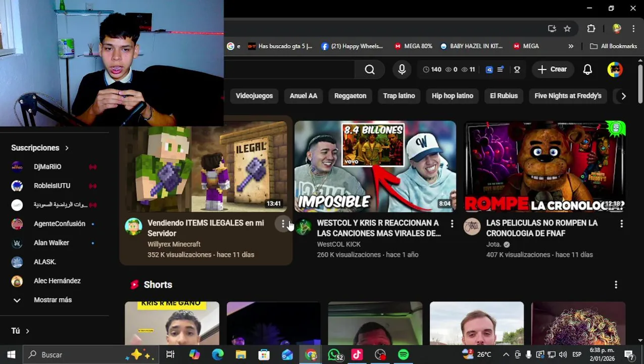Bookmark this page with the star icon
644x364 pixels.
tap(567, 29)
